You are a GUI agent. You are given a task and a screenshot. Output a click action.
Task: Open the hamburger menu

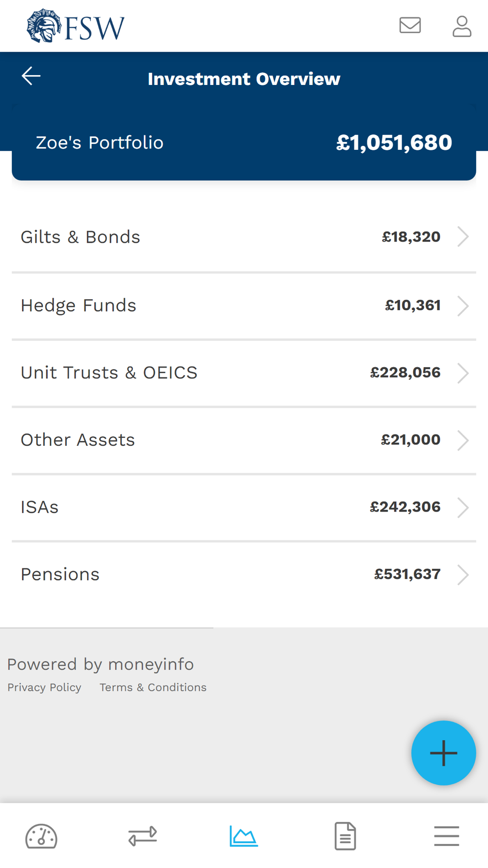(x=447, y=836)
